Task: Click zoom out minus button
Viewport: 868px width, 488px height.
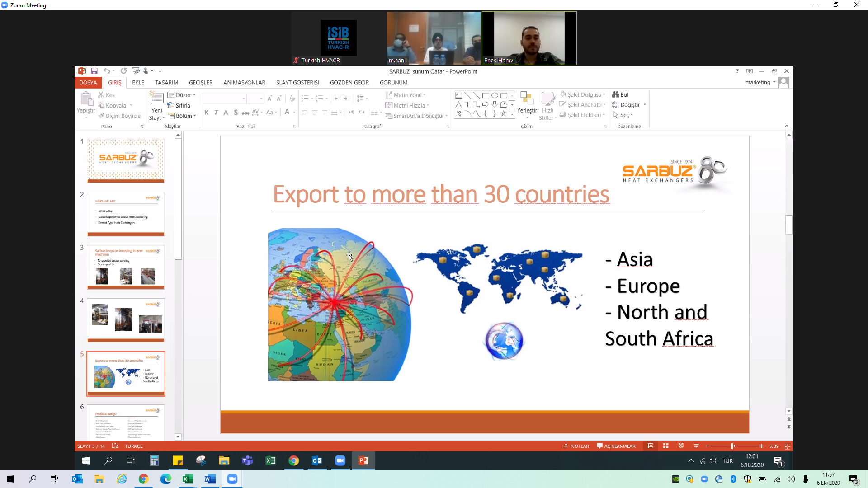Action: (x=708, y=446)
